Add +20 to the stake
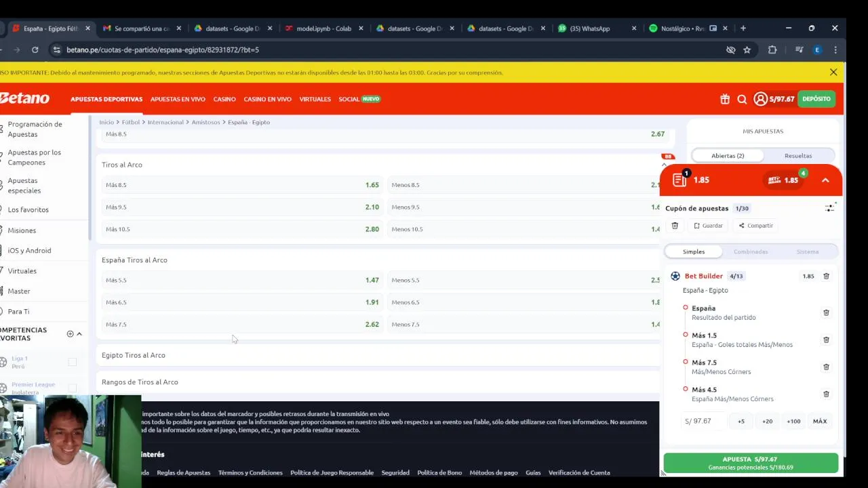Screen dimensions: 868x488 tap(767, 421)
